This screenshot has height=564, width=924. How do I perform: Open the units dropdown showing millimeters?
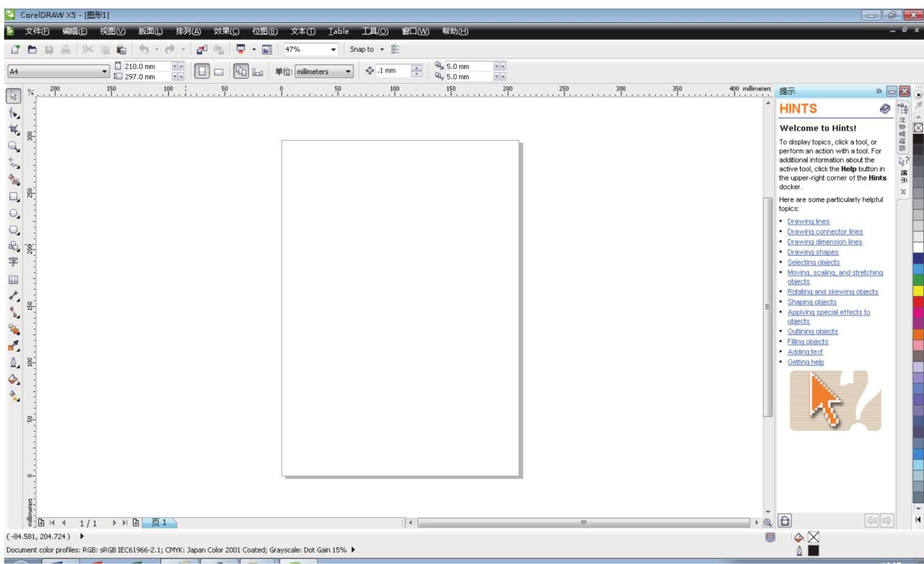326,70
